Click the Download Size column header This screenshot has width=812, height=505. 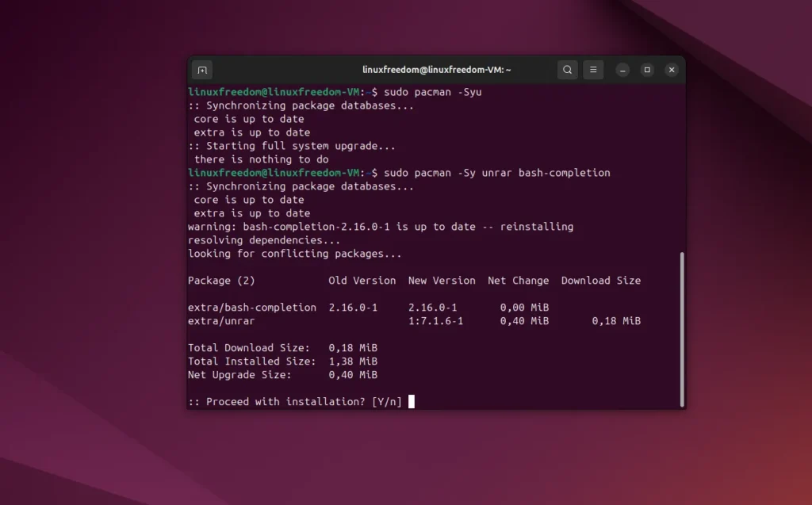[600, 281]
